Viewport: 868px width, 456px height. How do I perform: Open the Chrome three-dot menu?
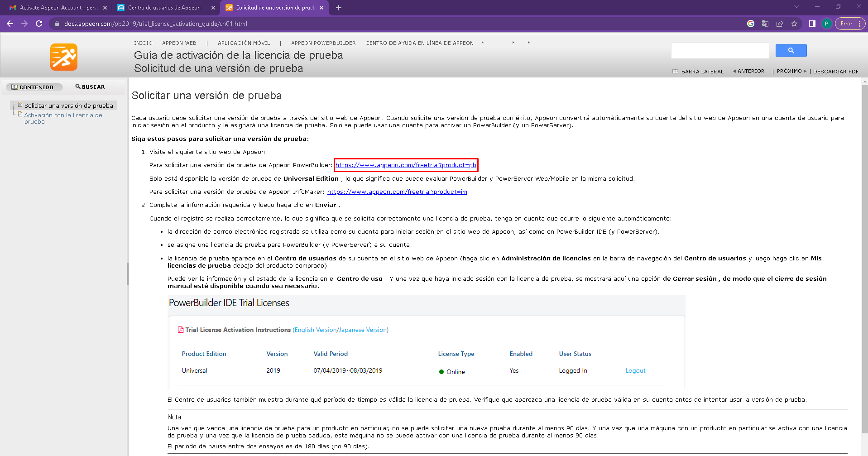click(x=859, y=24)
